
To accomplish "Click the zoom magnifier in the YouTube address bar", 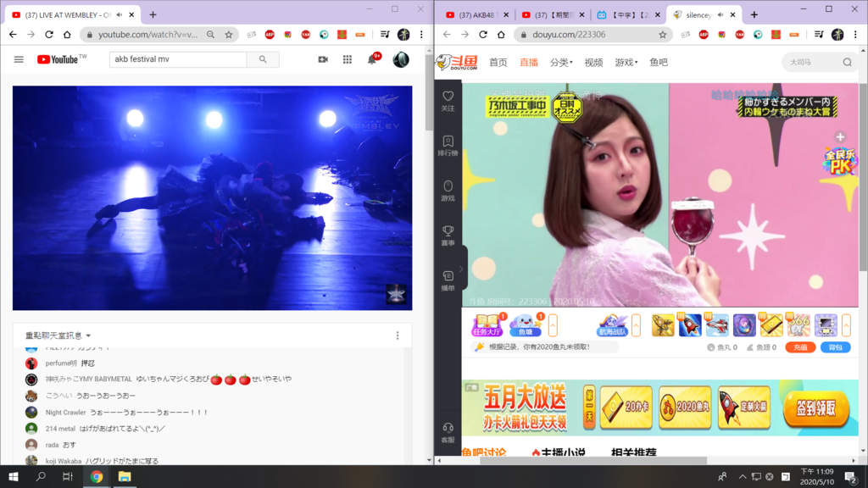I will [x=210, y=34].
